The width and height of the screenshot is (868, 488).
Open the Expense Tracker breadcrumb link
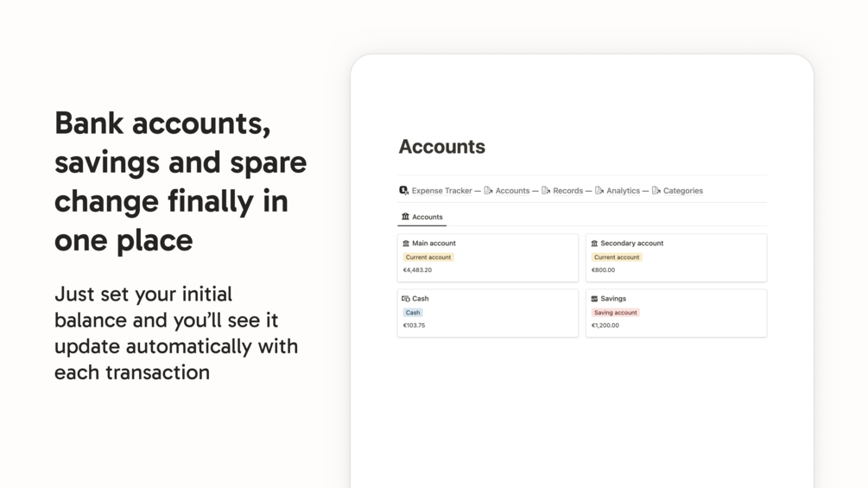click(441, 190)
